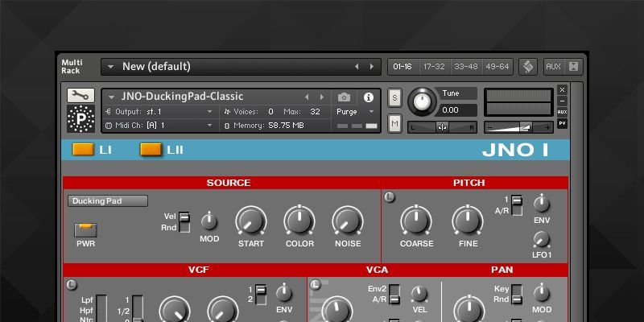The width and height of the screenshot is (644, 322).
Task: Click the New (default) multi name
Action: pos(156,67)
